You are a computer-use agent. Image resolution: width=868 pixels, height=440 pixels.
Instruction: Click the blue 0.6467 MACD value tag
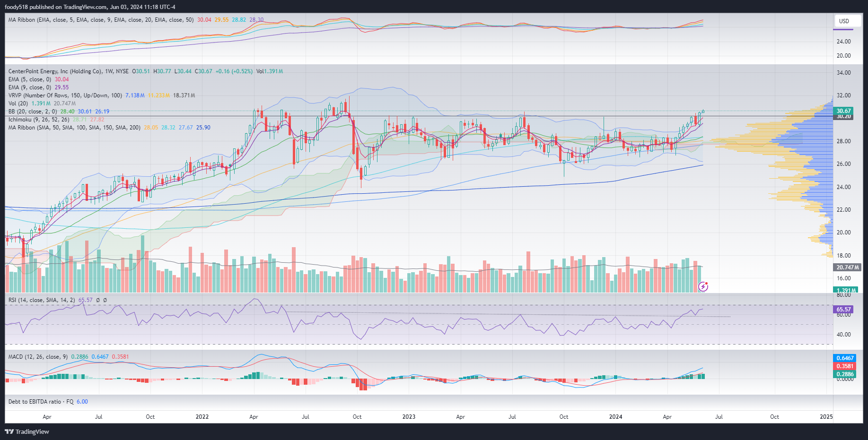tap(845, 358)
